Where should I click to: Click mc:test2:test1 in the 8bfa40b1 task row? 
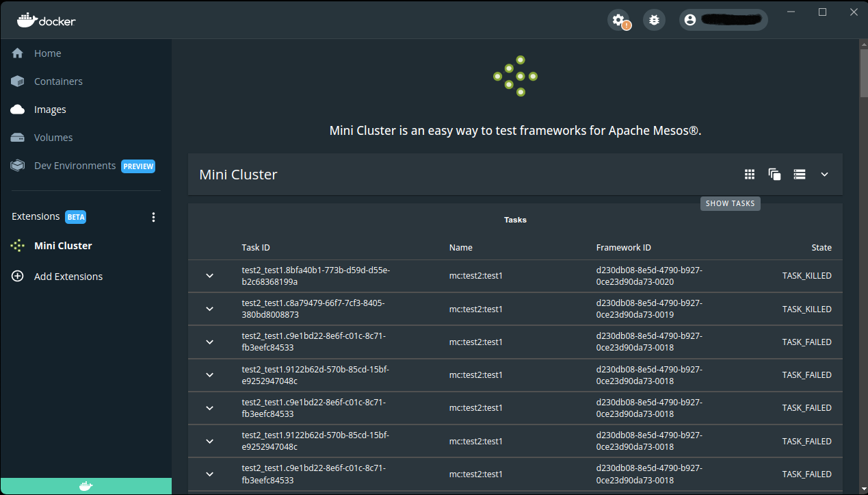pyautogui.click(x=476, y=276)
